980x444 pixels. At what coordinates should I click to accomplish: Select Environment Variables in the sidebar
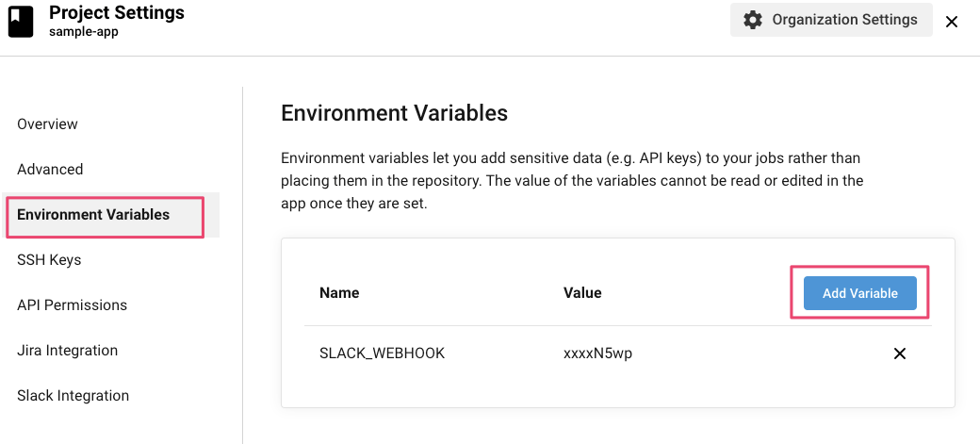93,215
